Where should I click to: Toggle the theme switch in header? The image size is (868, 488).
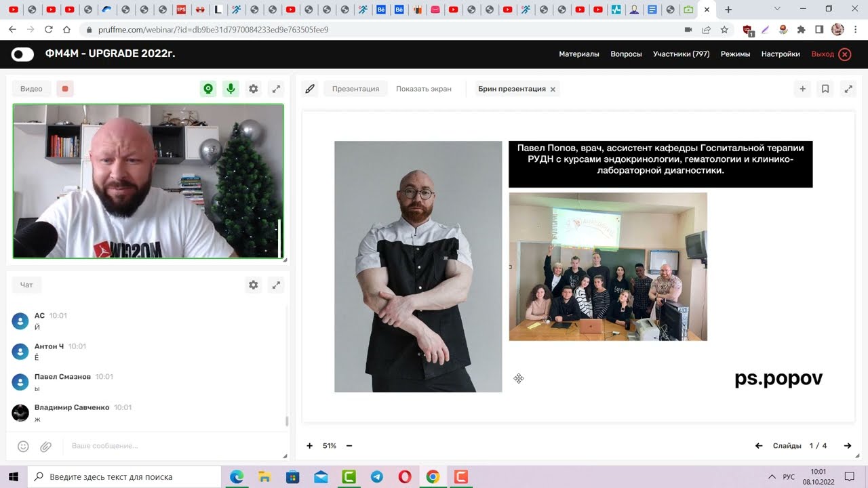22,54
